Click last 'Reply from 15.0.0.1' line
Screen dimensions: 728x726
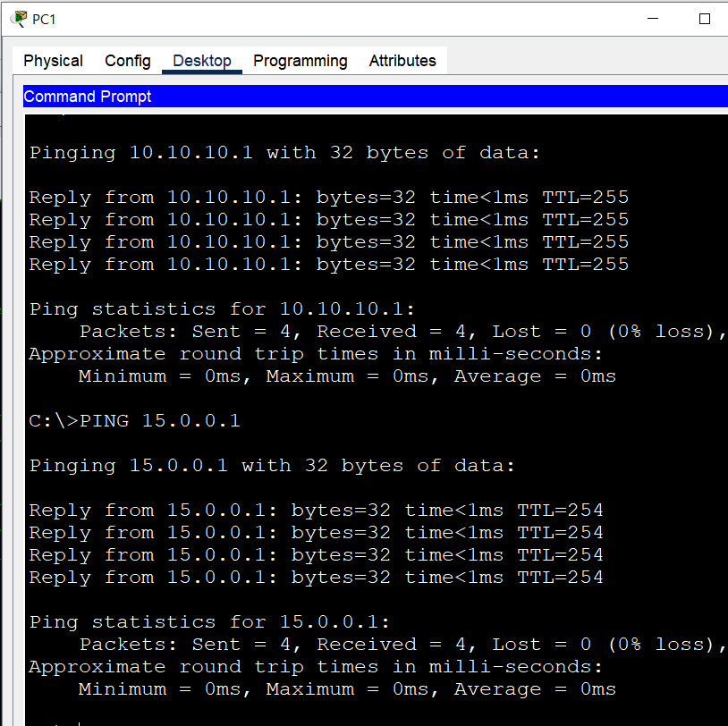(317, 577)
